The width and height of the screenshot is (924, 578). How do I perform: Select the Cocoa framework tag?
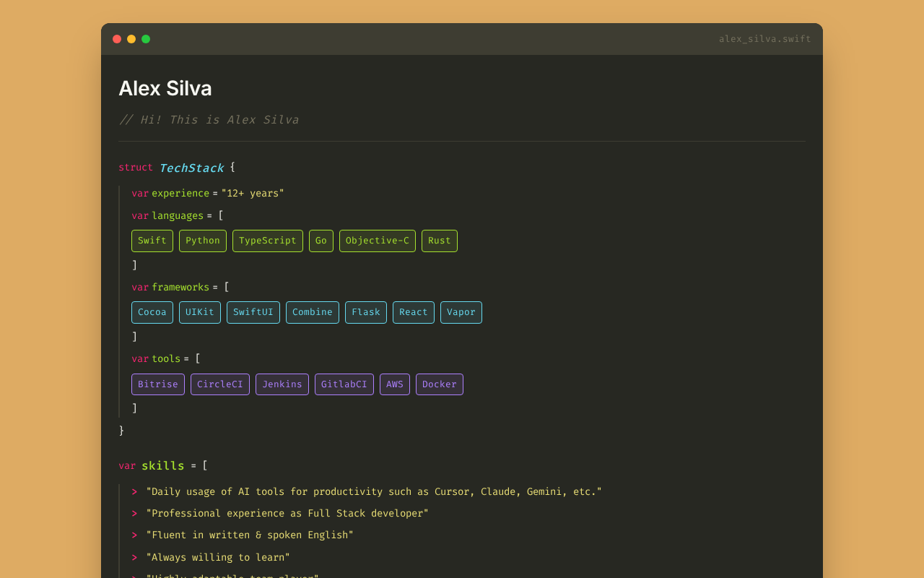(152, 312)
